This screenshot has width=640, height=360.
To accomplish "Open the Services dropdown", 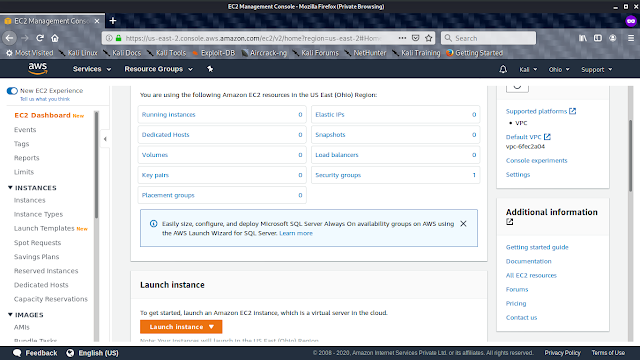I will coord(92,69).
